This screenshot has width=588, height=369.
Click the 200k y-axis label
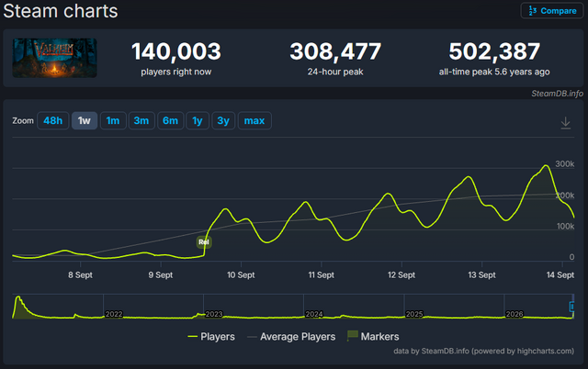click(565, 196)
